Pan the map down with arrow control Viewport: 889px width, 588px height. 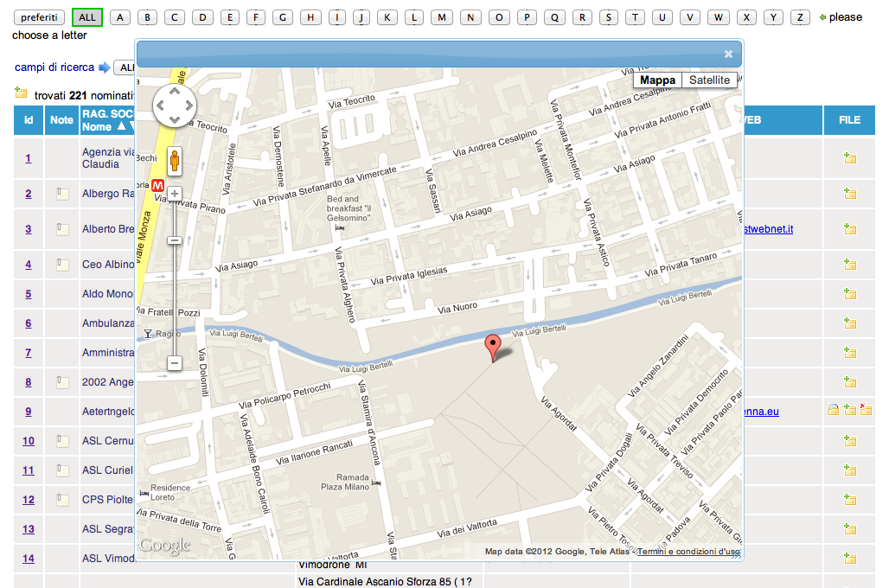tap(175, 119)
